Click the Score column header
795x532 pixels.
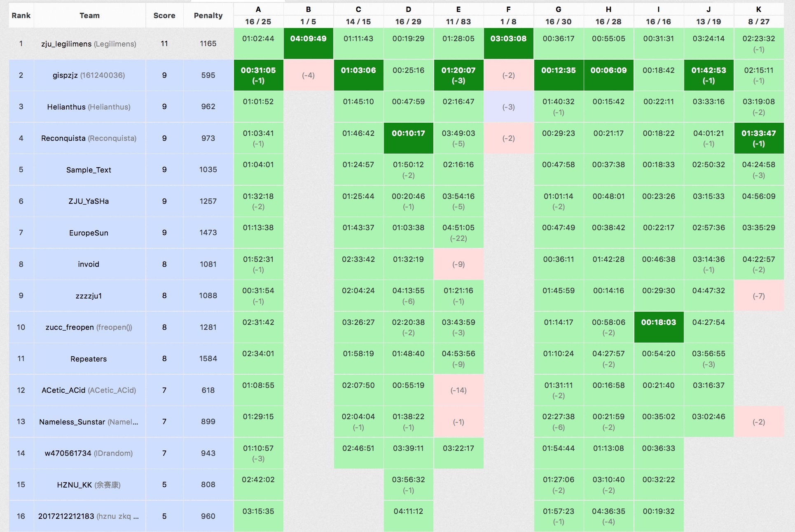164,16
